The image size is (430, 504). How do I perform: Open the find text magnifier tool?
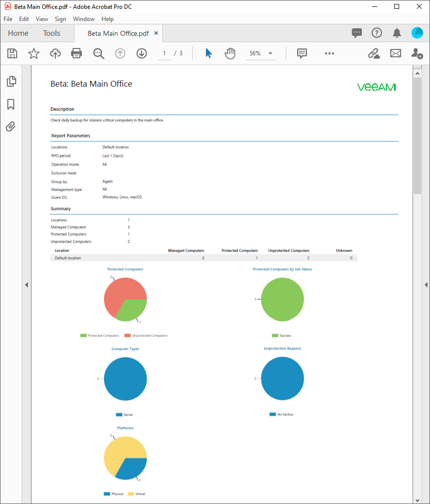point(99,53)
